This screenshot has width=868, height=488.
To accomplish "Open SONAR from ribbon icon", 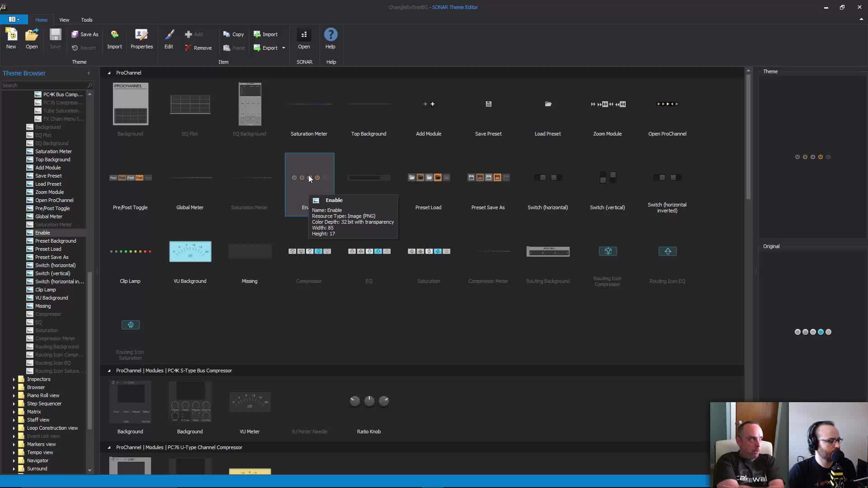I will 304,35.
